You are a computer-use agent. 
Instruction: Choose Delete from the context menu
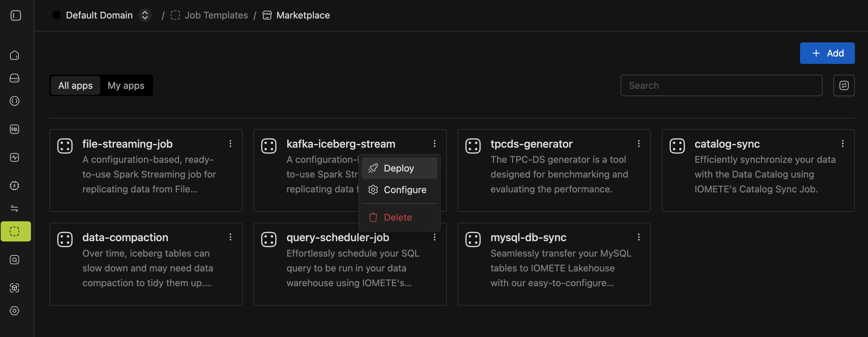(399, 217)
